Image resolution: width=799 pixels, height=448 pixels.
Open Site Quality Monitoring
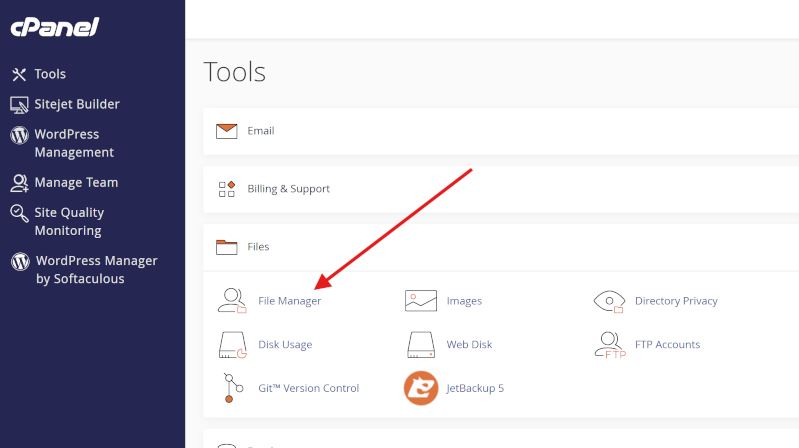[69, 222]
